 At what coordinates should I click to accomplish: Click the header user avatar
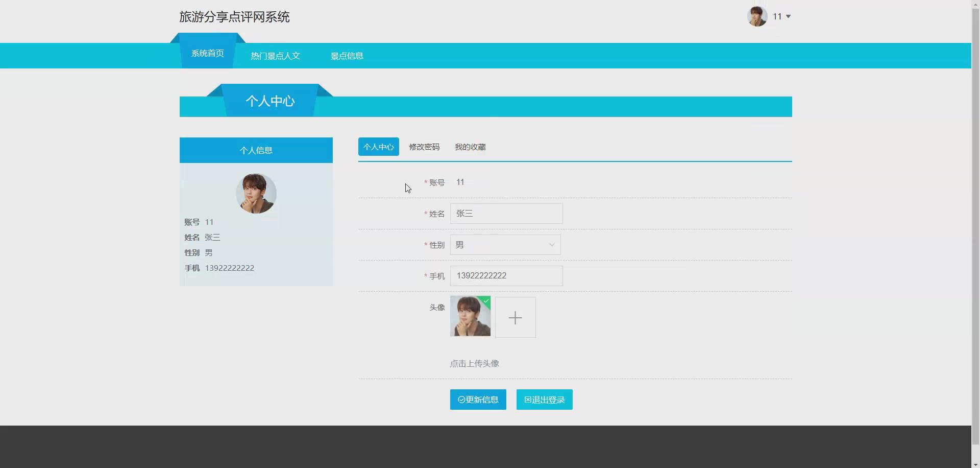757,16
